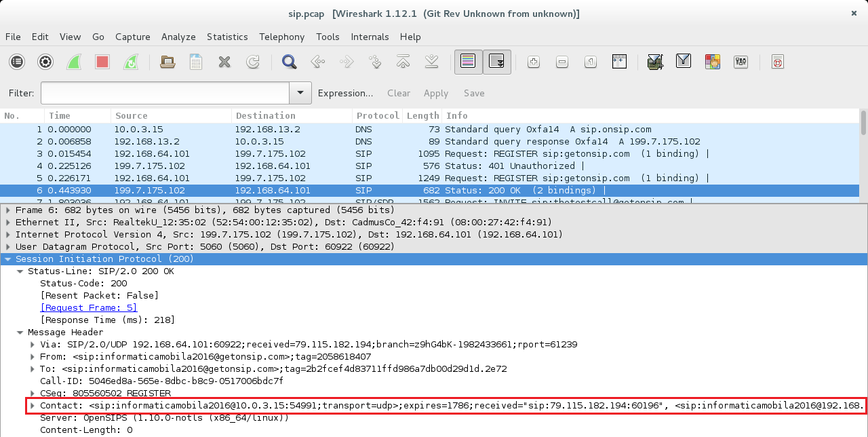This screenshot has height=437, width=868.
Task: Edit coloring rules icon
Action: point(712,62)
